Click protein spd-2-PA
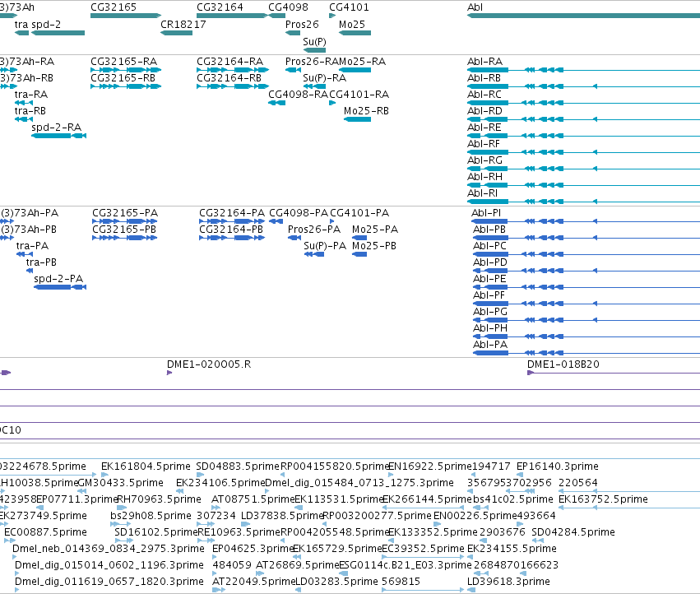The height and width of the screenshot is (594, 700). point(58,279)
